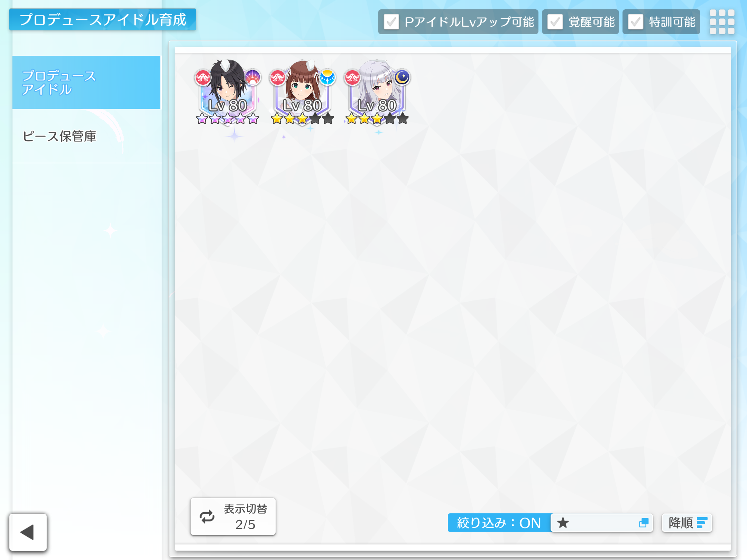Click the プロデュースアイドル育成 title banner

[103, 19]
